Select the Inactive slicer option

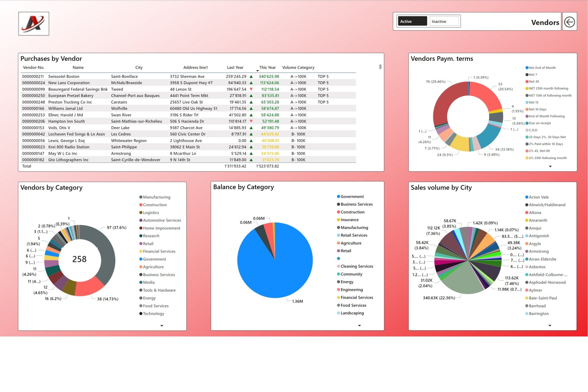point(444,21)
